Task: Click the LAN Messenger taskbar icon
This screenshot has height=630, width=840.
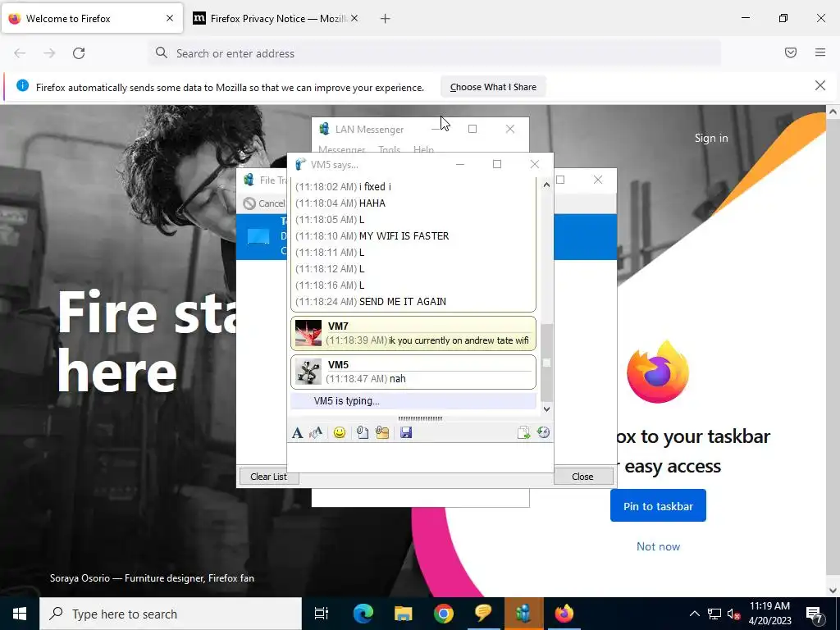Action: point(523,614)
